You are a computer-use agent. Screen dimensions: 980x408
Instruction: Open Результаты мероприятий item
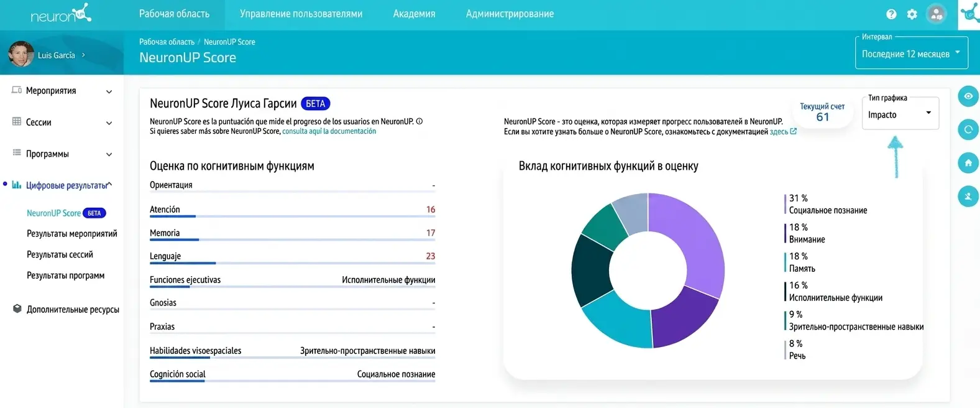[72, 233]
